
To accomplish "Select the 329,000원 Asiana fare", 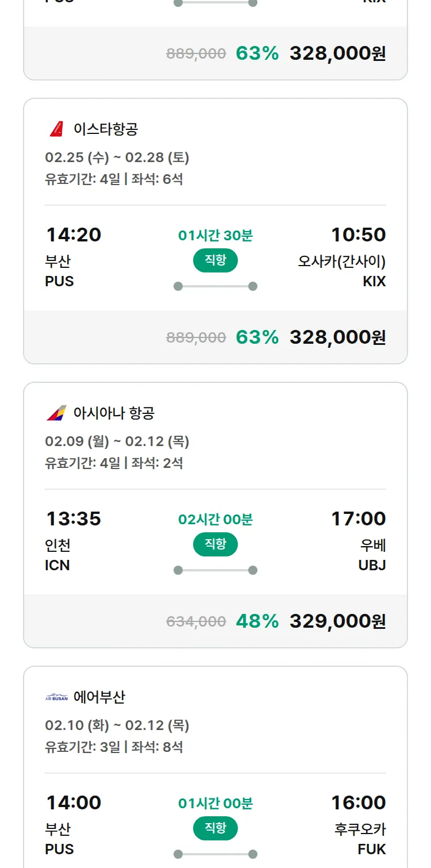I will coord(337,621).
